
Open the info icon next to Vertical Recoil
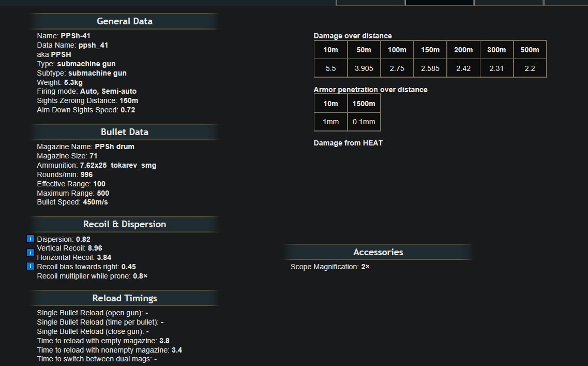tap(30, 253)
